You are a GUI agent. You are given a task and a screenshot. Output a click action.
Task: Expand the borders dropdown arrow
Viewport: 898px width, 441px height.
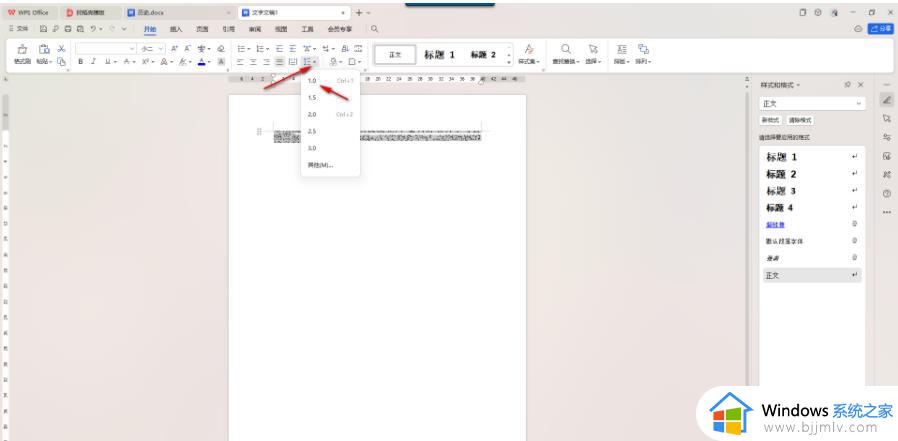click(359, 62)
